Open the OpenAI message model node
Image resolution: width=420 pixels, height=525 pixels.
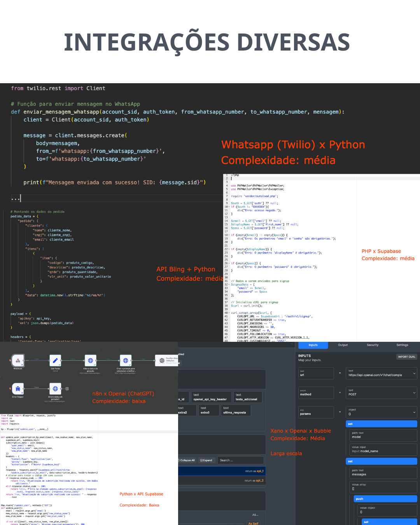(x=162, y=360)
